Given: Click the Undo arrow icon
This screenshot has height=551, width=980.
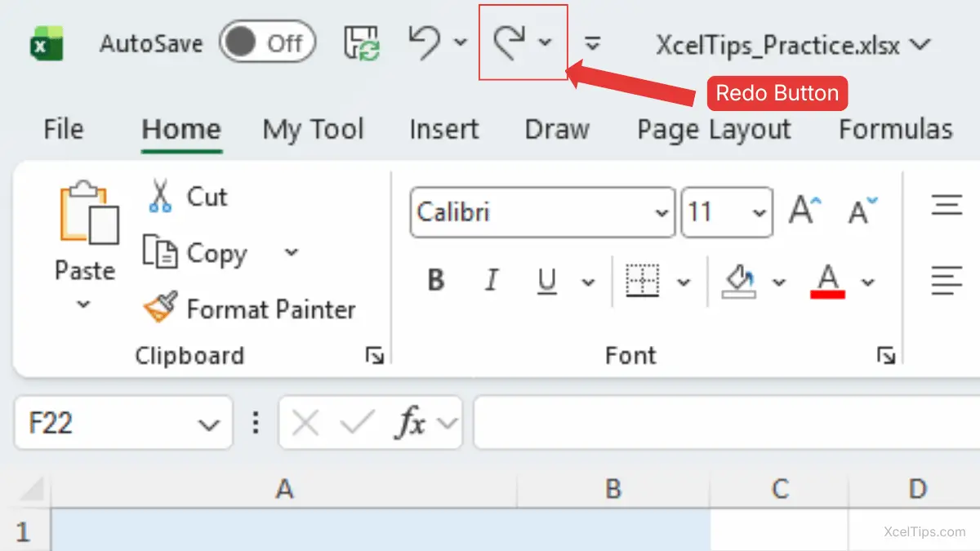Looking at the screenshot, I should click(x=425, y=42).
